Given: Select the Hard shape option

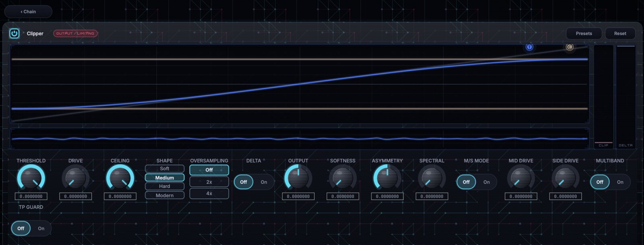Looking at the screenshot, I should point(165,186).
